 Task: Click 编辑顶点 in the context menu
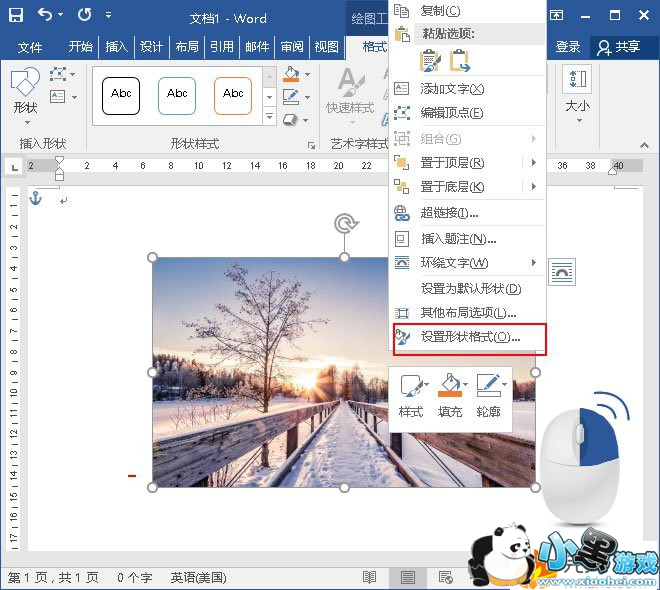452,114
